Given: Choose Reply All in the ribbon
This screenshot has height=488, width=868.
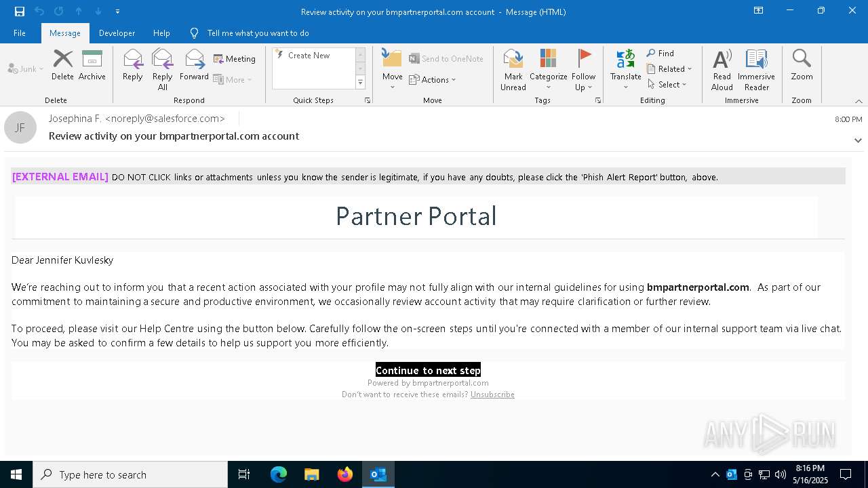Looking at the screenshot, I should point(163,70).
